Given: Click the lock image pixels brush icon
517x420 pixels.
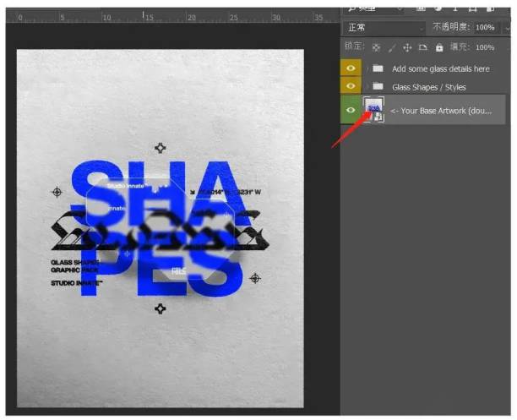Looking at the screenshot, I should [x=391, y=48].
